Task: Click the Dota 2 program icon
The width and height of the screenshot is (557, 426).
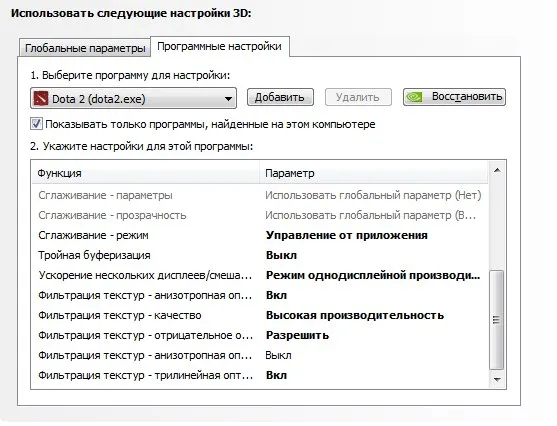Action: [40, 98]
